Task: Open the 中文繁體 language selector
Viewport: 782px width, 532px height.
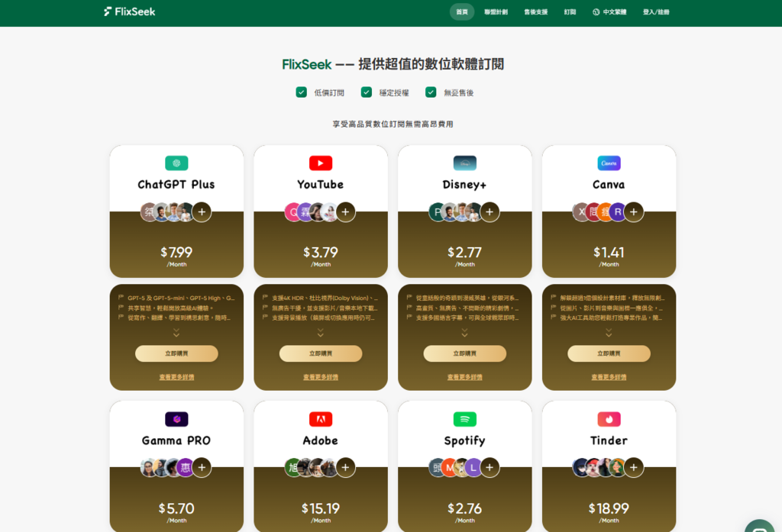Action: [609, 12]
